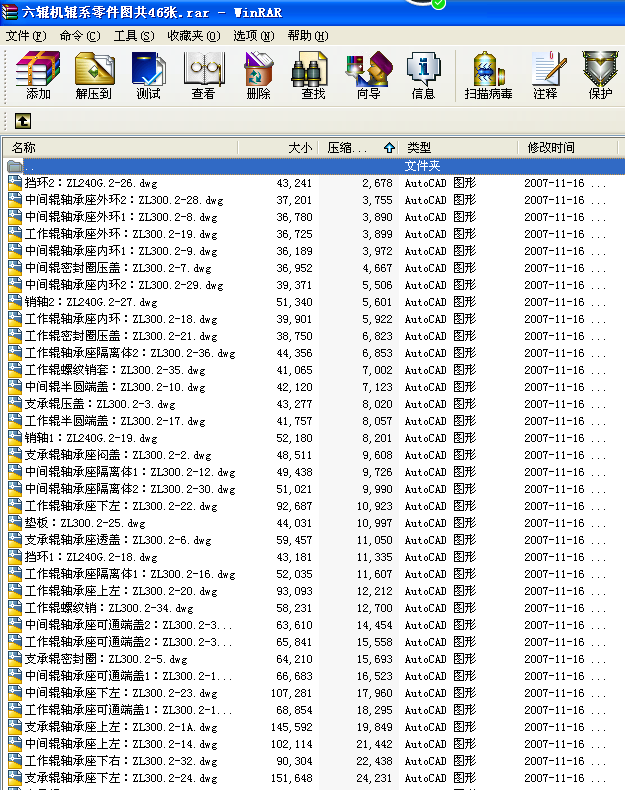Click file icon of 销轴1：ZL240G.2-19.dwg

point(15,438)
